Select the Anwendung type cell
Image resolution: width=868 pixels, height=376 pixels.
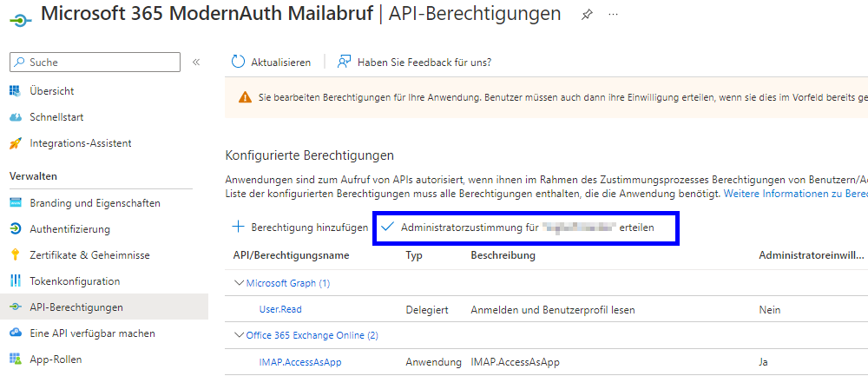click(x=433, y=362)
